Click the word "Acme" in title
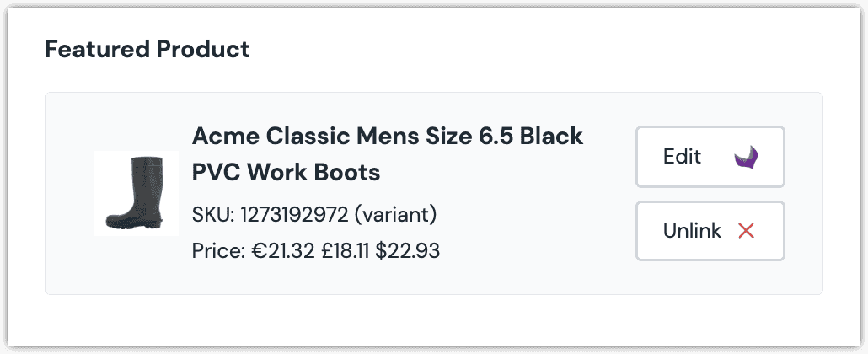 [x=225, y=137]
